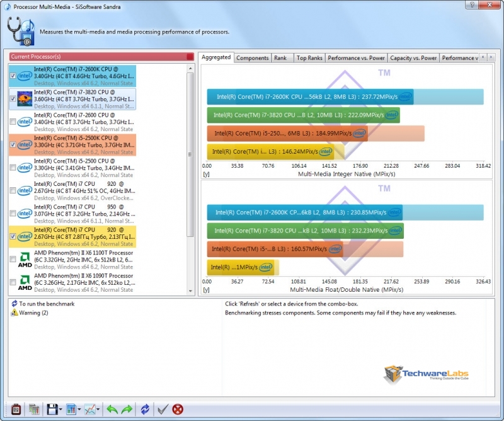Click 'Multi-Media Integer Native (MPix/s)' axis title

coord(346,174)
